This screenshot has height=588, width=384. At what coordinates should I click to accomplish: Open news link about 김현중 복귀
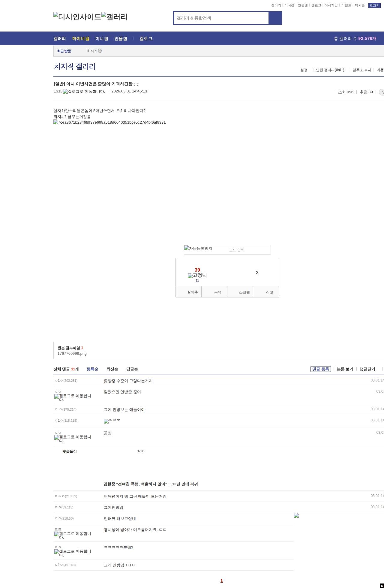[x=151, y=484]
